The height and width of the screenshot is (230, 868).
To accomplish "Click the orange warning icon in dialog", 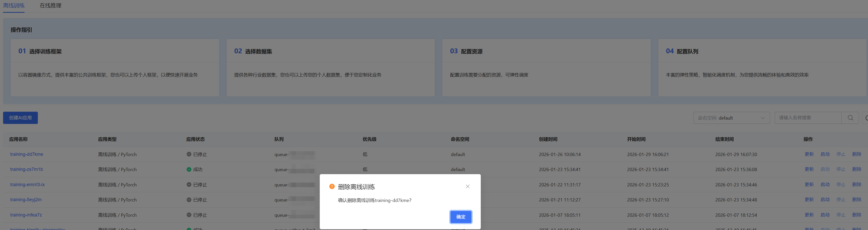I will click(332, 186).
